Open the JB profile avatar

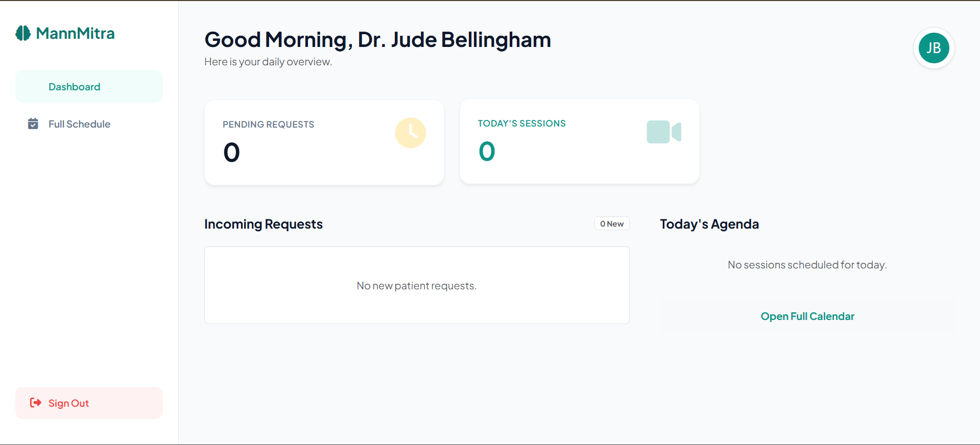(934, 48)
